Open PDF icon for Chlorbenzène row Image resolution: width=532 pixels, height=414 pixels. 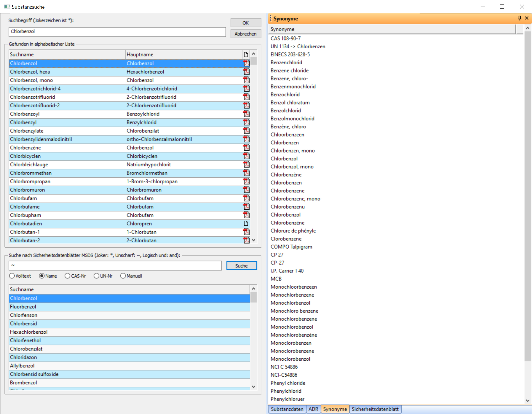pyautogui.click(x=246, y=148)
